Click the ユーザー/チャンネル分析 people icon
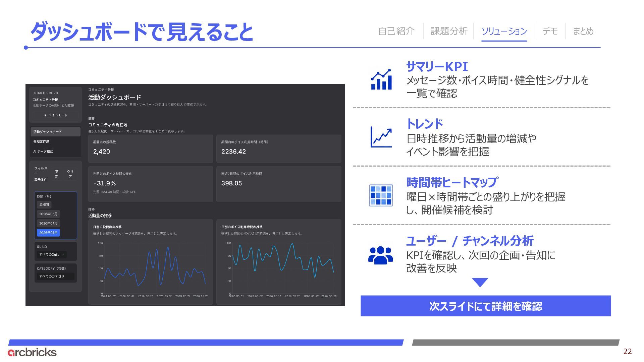This screenshot has height=362, width=644. point(381,255)
